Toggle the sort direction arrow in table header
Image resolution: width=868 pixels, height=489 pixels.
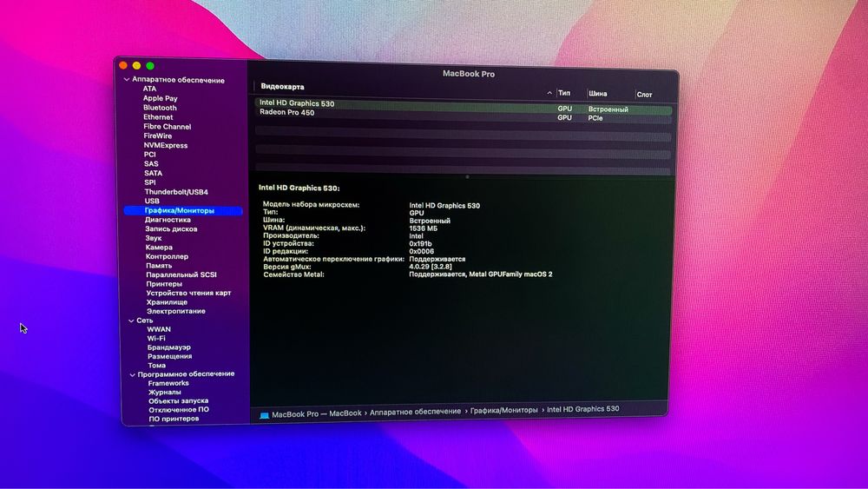(x=549, y=93)
